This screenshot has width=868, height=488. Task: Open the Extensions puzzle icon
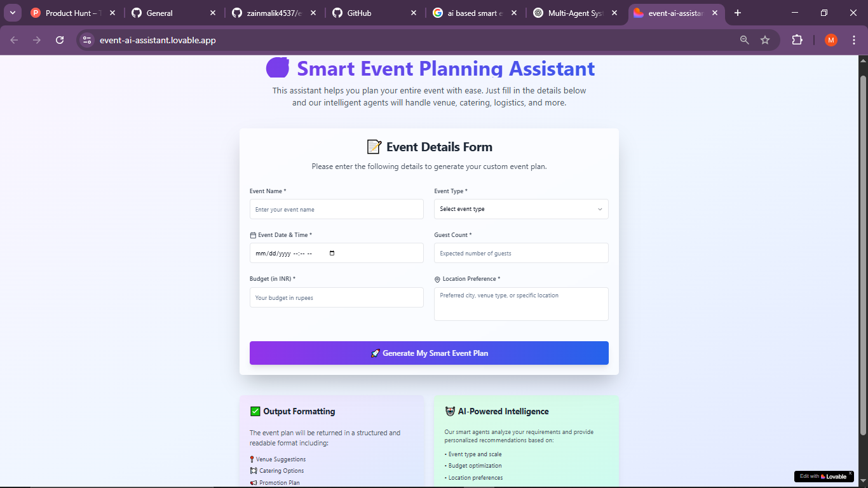[x=797, y=40]
